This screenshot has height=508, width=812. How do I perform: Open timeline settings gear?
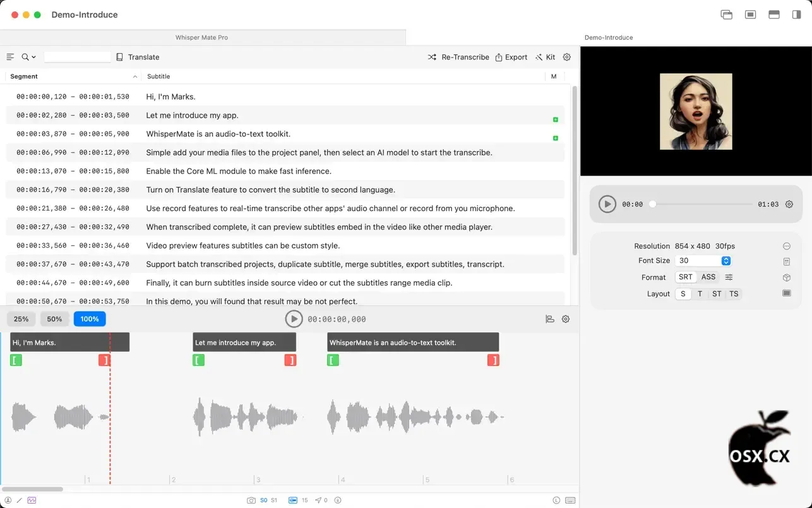tap(566, 319)
